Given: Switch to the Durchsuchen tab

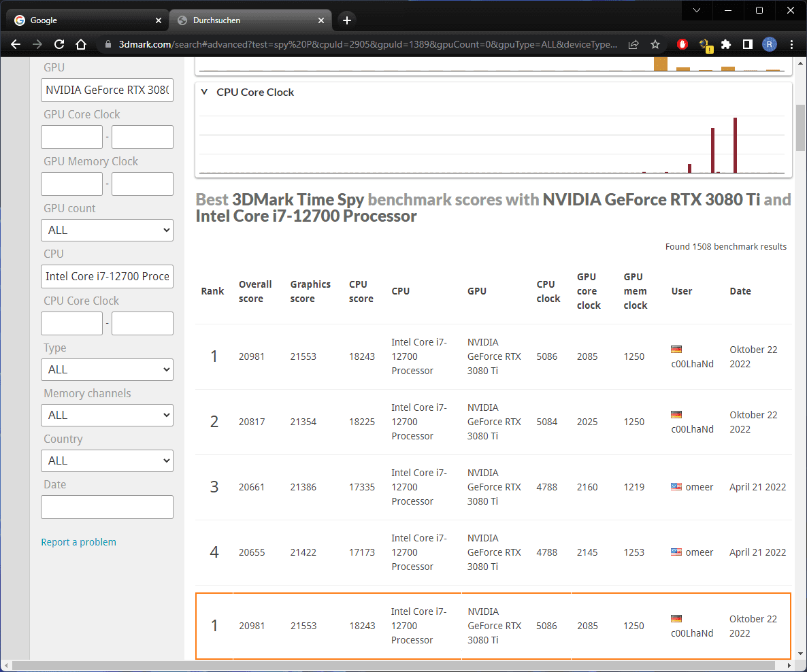Looking at the screenshot, I should 250,20.
